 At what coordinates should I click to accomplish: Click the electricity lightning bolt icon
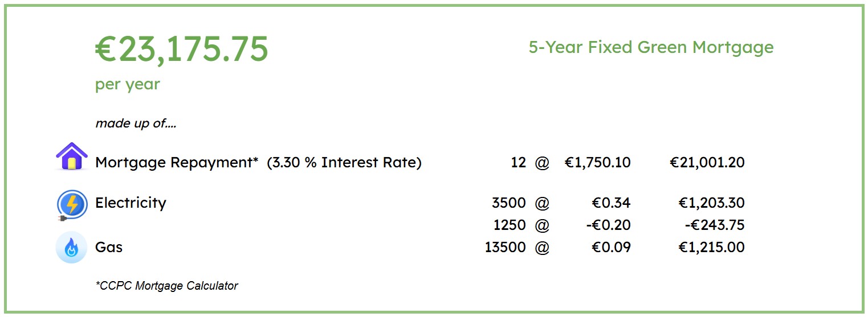[x=71, y=205]
